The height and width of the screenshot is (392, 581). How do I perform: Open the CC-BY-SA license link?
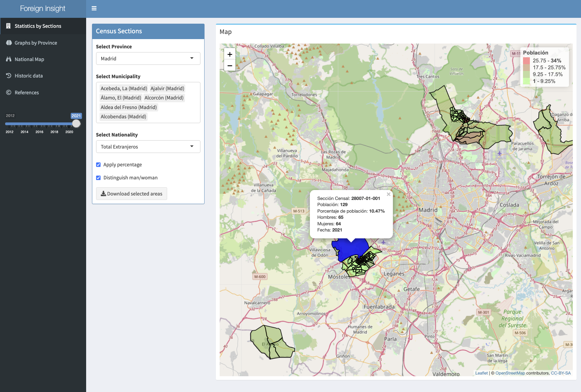[x=561, y=373]
